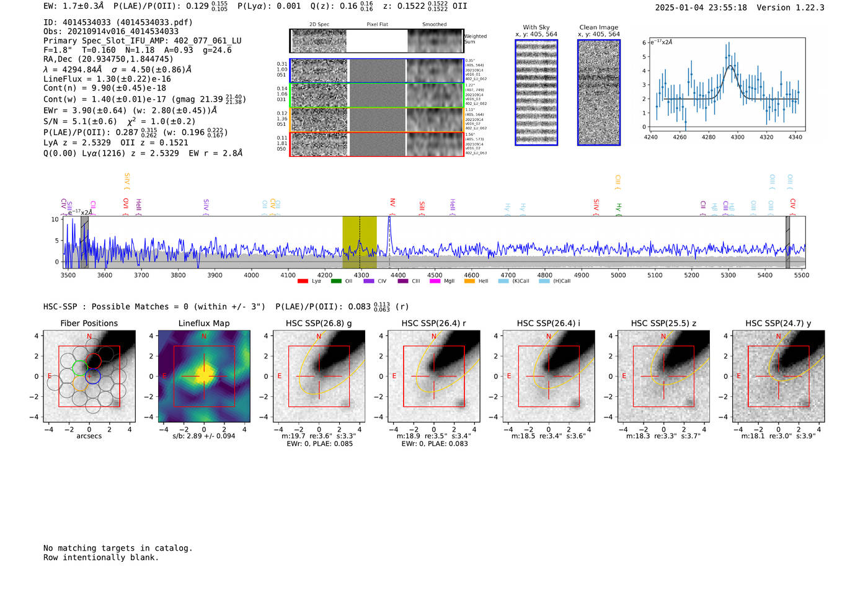This screenshot has height=591, width=868.
Task: Click the bright yellow peak in Lineflux Map
Action: [x=204, y=375]
